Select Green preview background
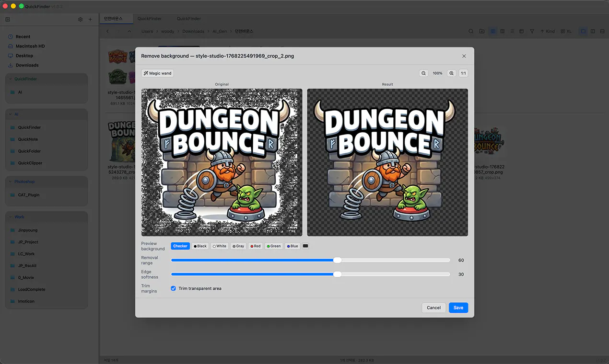609x364 pixels. coord(274,246)
